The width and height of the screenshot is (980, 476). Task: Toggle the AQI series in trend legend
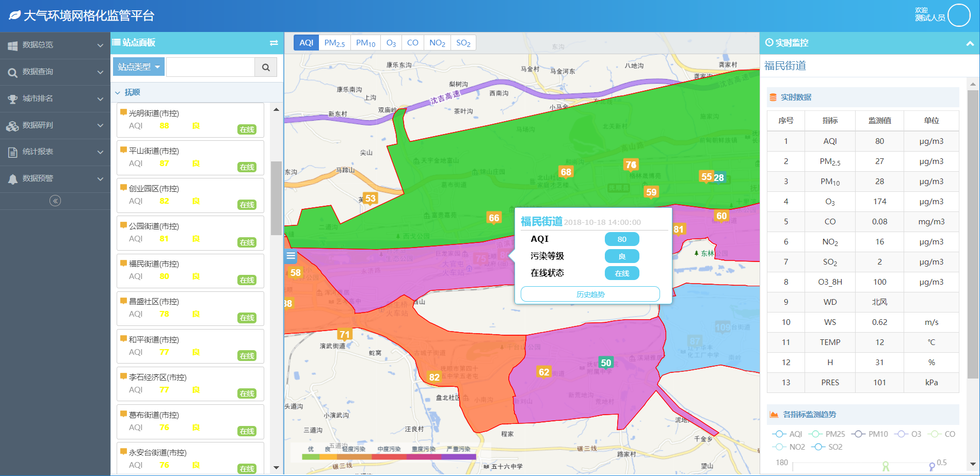[x=788, y=434]
